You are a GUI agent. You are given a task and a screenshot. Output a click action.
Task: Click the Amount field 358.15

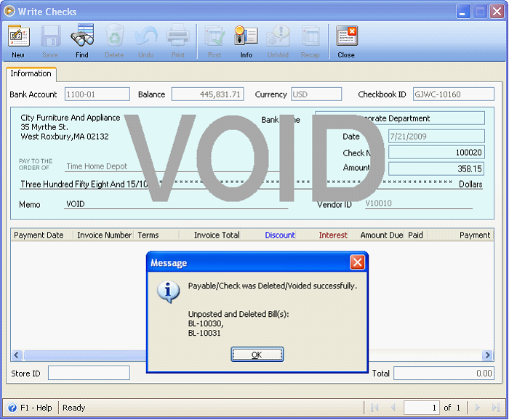[x=436, y=169]
